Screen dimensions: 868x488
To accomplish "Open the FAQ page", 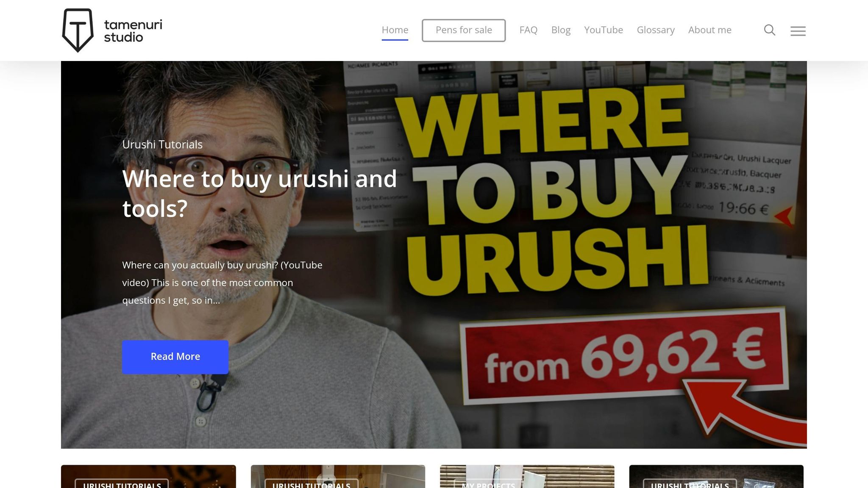I will pos(529,30).
